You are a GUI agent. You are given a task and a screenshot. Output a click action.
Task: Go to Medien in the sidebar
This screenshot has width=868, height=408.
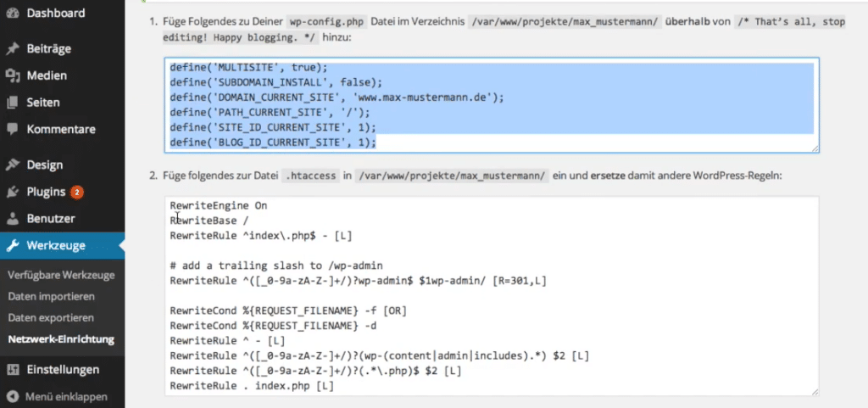click(x=47, y=75)
